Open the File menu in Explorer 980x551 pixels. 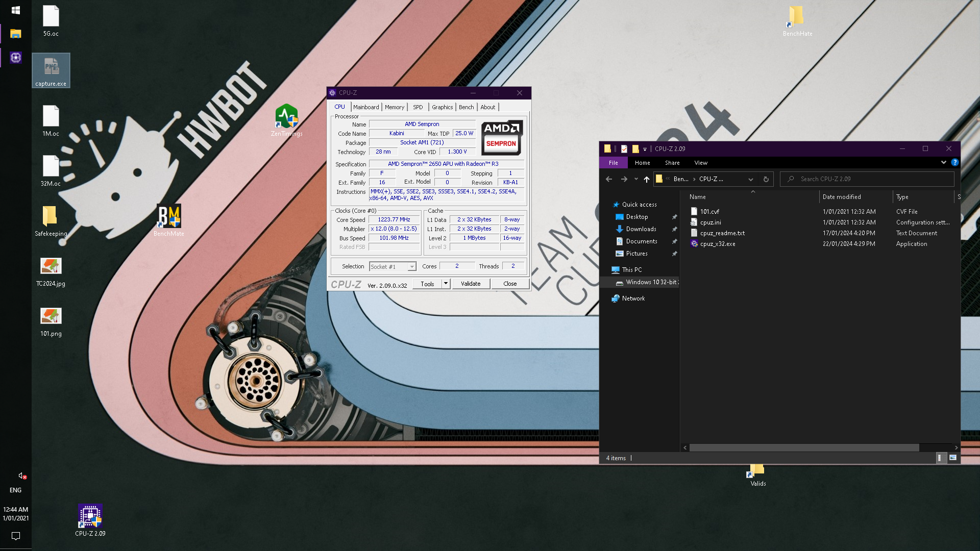pyautogui.click(x=613, y=163)
